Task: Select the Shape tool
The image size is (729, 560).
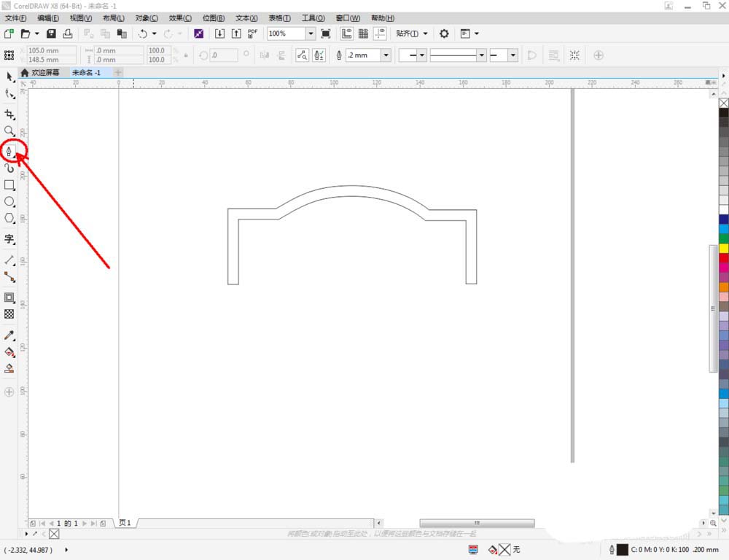Action: [9, 93]
